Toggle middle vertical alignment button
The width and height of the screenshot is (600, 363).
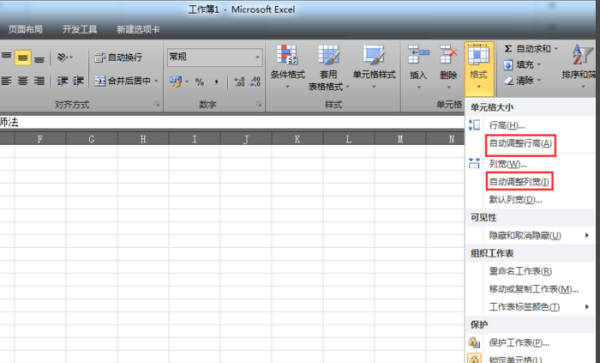coord(23,57)
